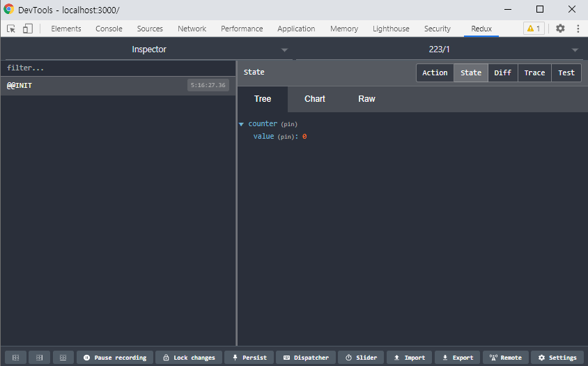Open Redux DevTools Settings
This screenshot has height=366, width=588.
click(x=557, y=358)
